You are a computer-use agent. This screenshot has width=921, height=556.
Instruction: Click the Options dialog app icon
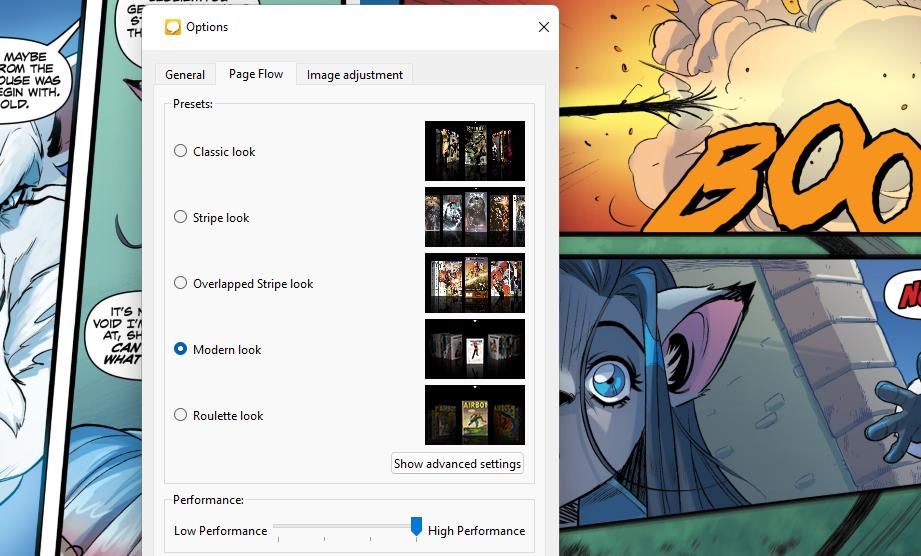point(173,27)
